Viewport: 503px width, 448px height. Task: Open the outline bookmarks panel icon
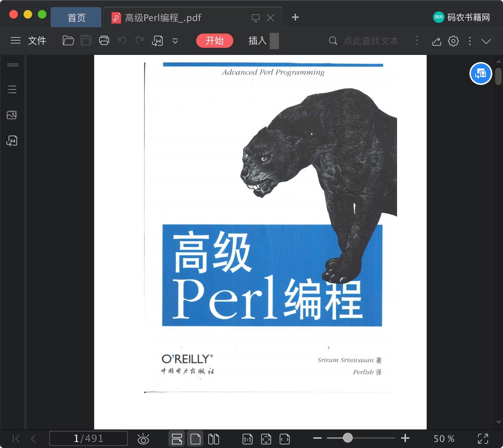[x=12, y=89]
